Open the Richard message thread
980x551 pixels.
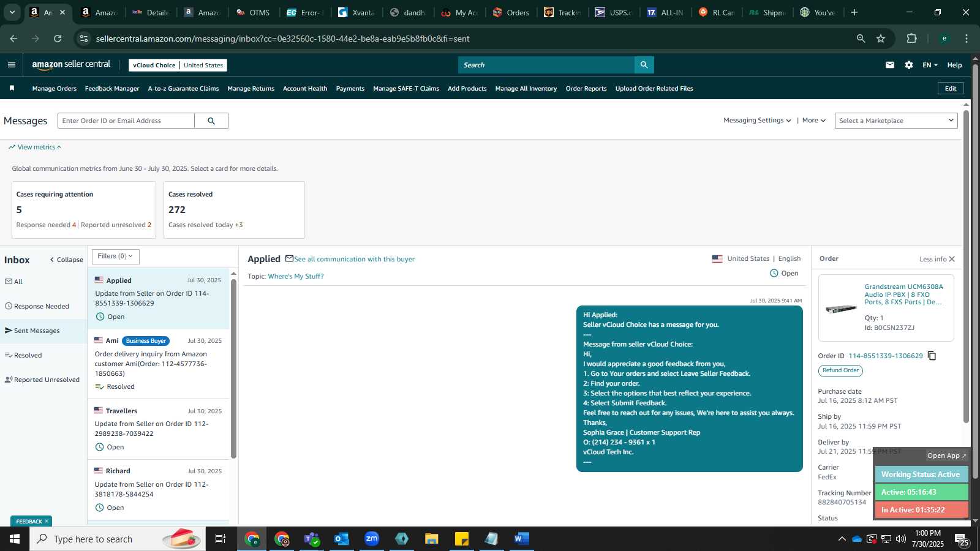click(159, 490)
